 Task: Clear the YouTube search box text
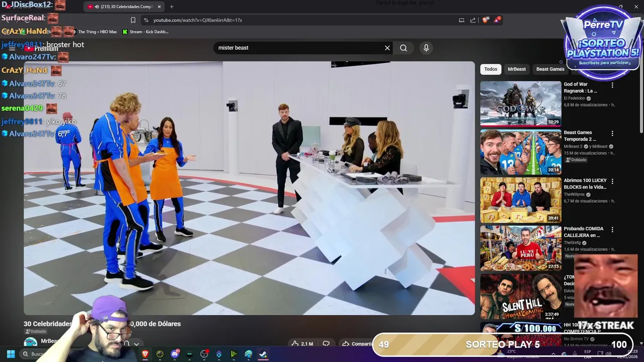[x=387, y=48]
